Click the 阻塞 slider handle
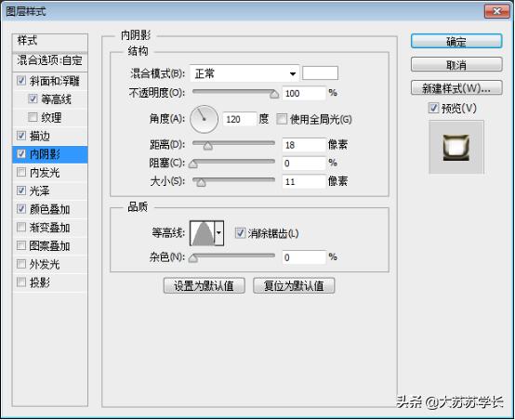Image resolution: width=515 pixels, height=420 pixels. (x=193, y=164)
